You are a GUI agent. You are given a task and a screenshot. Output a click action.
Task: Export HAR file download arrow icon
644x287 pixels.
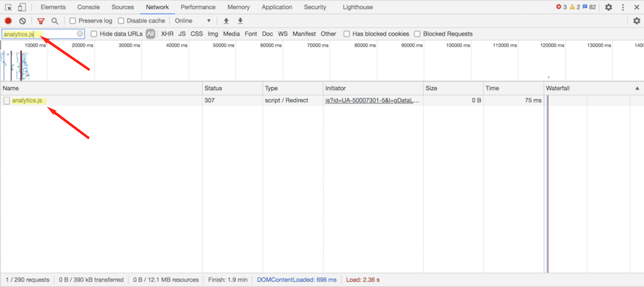240,21
